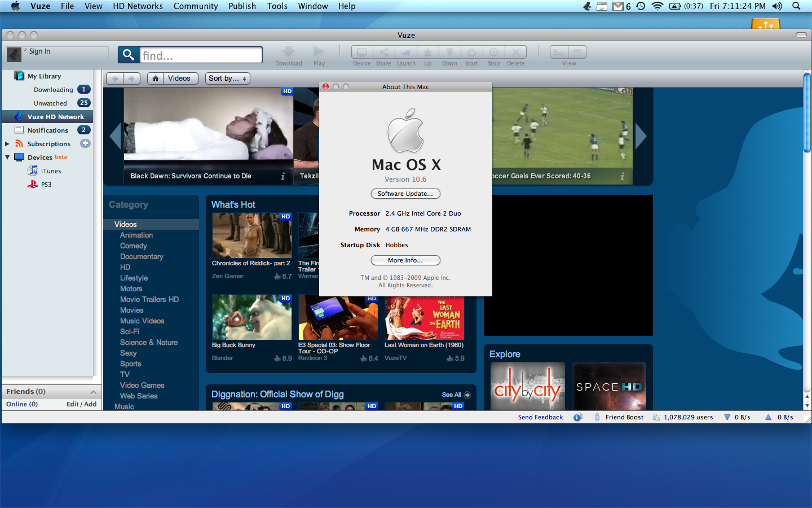
Task: Click upload speed status indicator
Action: click(x=779, y=418)
